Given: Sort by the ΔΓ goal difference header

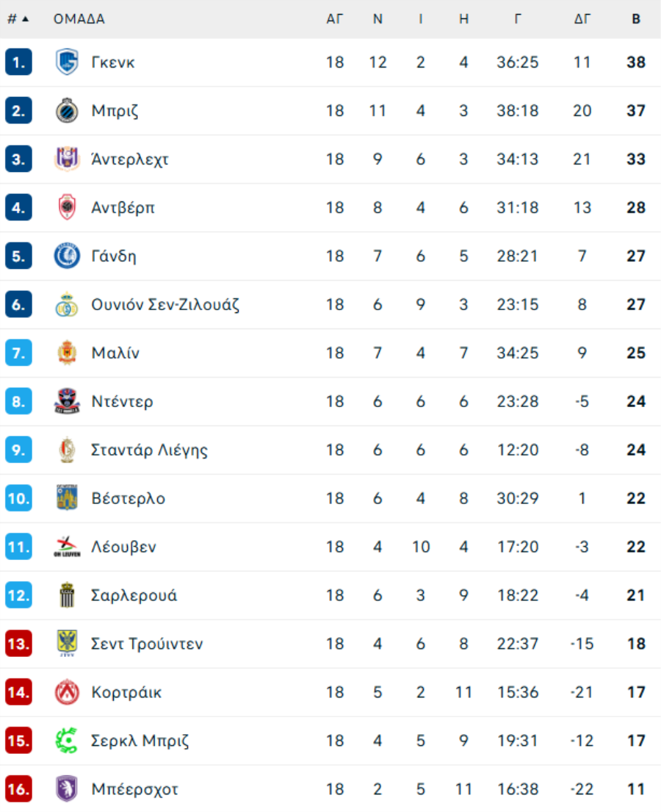Looking at the screenshot, I should click(x=582, y=19).
